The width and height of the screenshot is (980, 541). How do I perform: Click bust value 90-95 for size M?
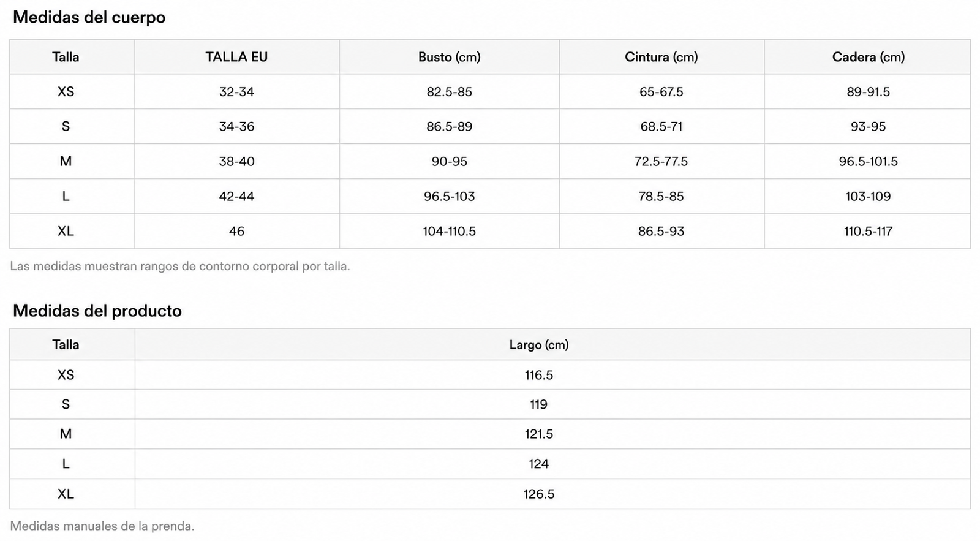tap(449, 162)
